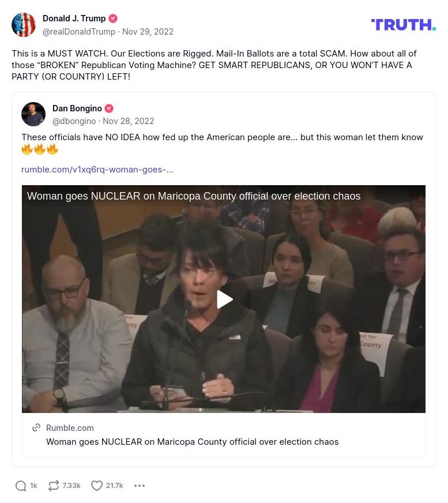Open the @realDonaldTrump handle

[x=79, y=32]
